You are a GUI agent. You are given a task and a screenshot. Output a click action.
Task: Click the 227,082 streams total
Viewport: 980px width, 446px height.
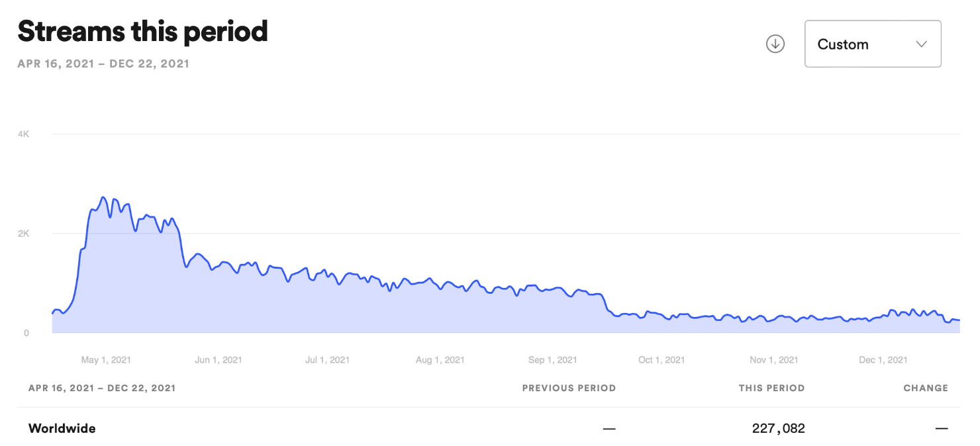[x=778, y=428]
